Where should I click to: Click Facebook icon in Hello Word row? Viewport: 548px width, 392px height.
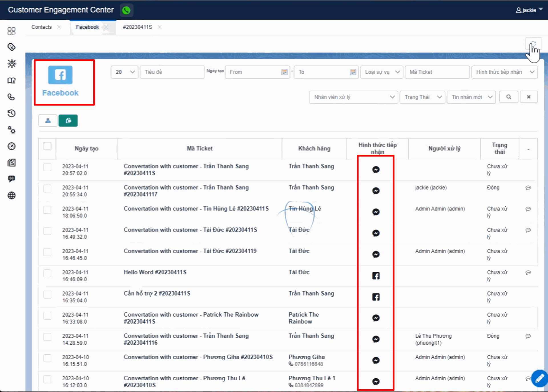376,276
